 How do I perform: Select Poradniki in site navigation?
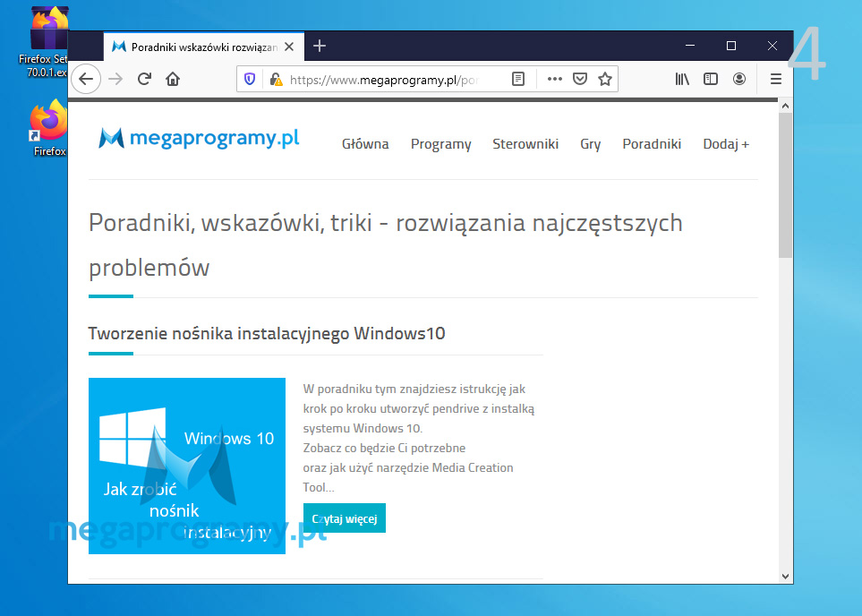tap(652, 144)
